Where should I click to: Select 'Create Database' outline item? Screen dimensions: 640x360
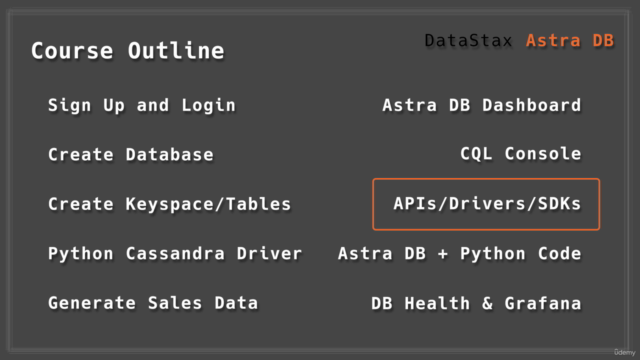pyautogui.click(x=131, y=155)
